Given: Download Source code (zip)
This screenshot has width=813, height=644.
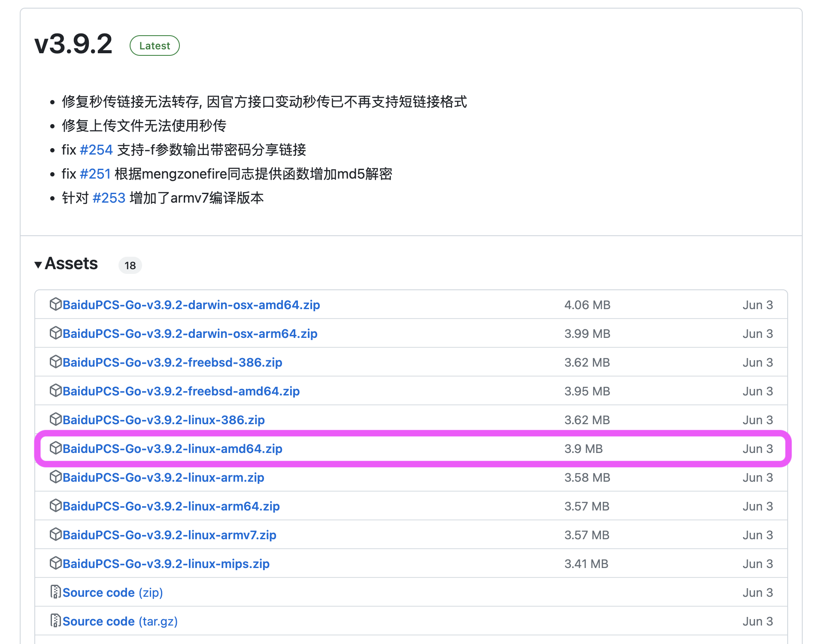Looking at the screenshot, I should (113, 592).
